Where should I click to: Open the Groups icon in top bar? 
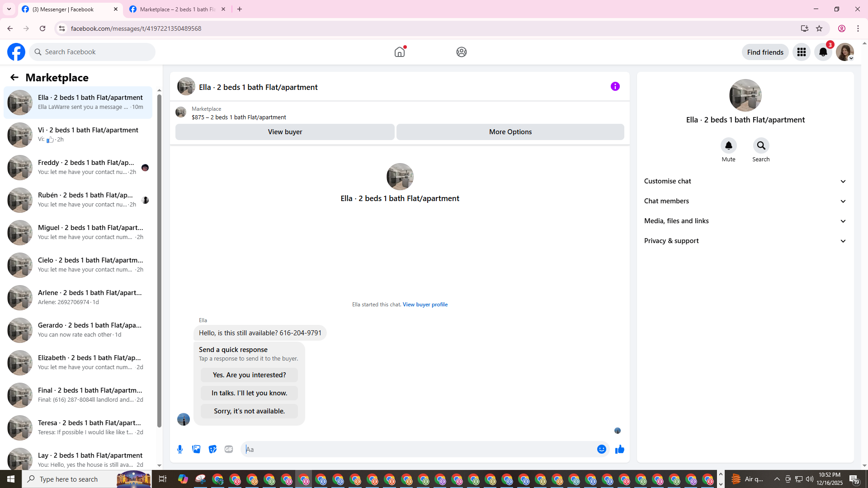tap(461, 52)
